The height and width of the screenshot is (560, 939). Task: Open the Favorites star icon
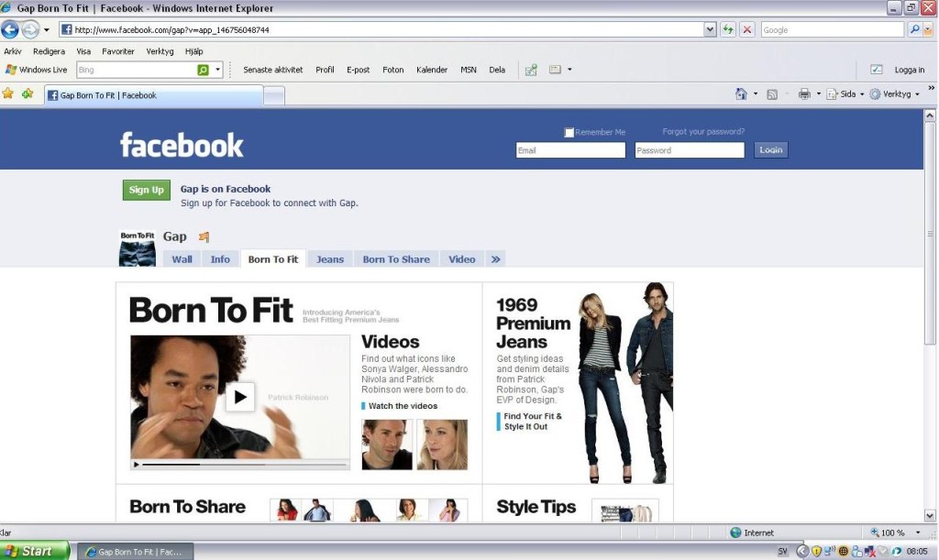7,93
